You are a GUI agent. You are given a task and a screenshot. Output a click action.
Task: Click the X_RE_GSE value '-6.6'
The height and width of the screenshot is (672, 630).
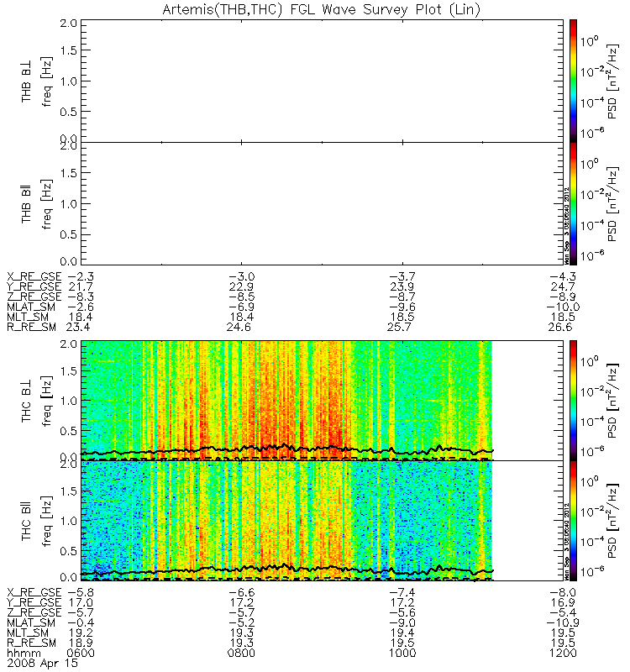click(x=241, y=592)
